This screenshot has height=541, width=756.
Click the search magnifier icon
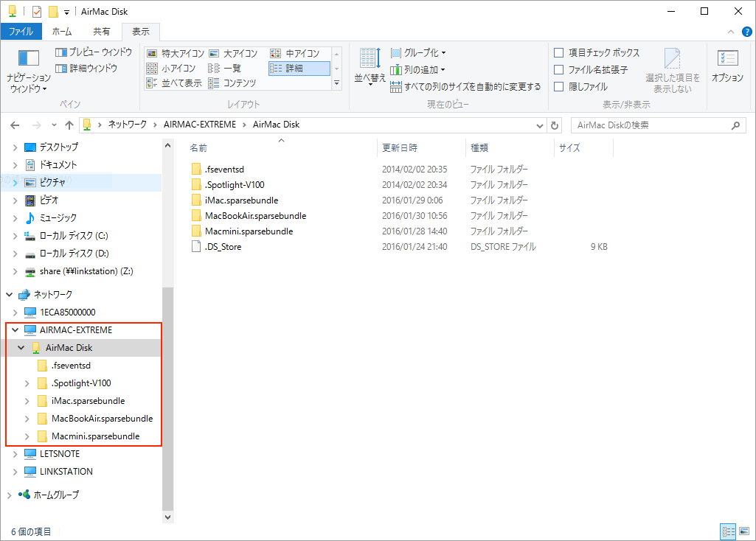(x=735, y=125)
